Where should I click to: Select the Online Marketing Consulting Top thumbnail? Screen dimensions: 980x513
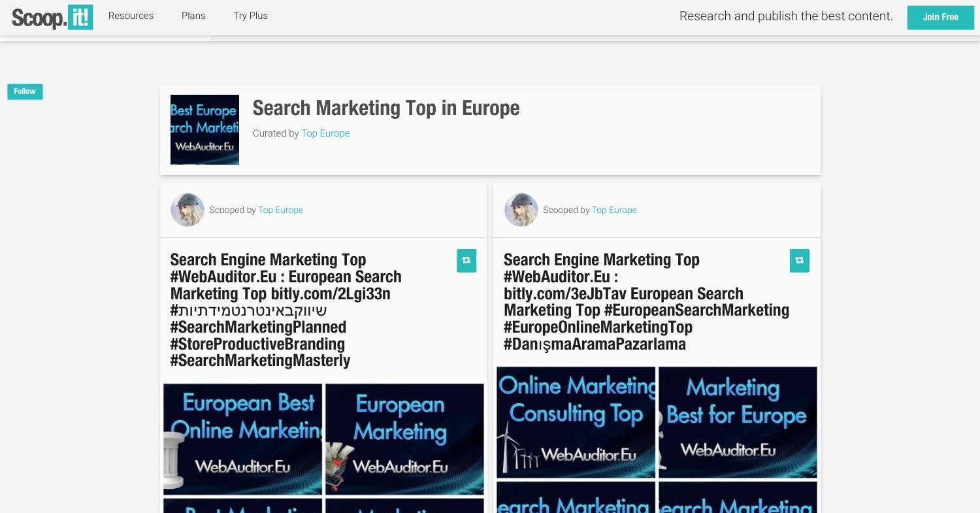pyautogui.click(x=576, y=422)
